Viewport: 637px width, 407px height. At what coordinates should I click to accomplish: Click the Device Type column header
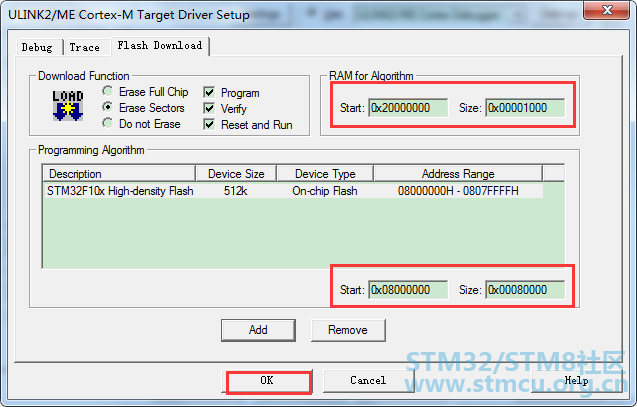pos(325,174)
